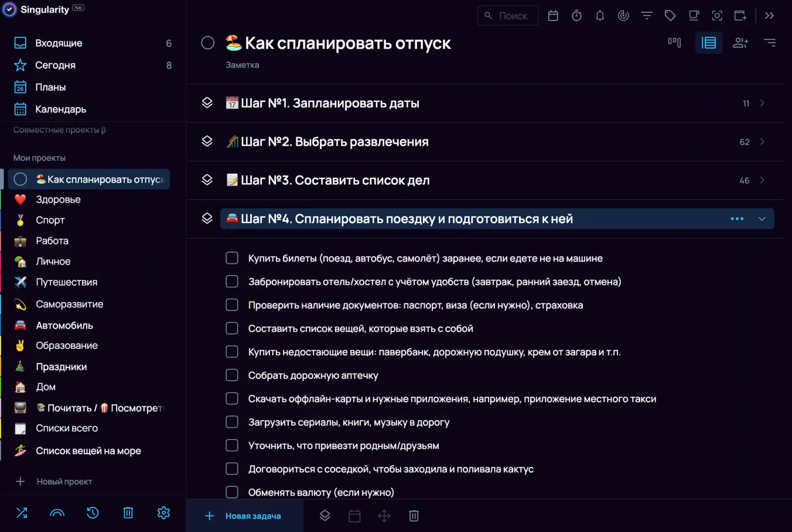Click the Singularity app logo
The height and width of the screenshot is (532, 792).
click(10, 9)
